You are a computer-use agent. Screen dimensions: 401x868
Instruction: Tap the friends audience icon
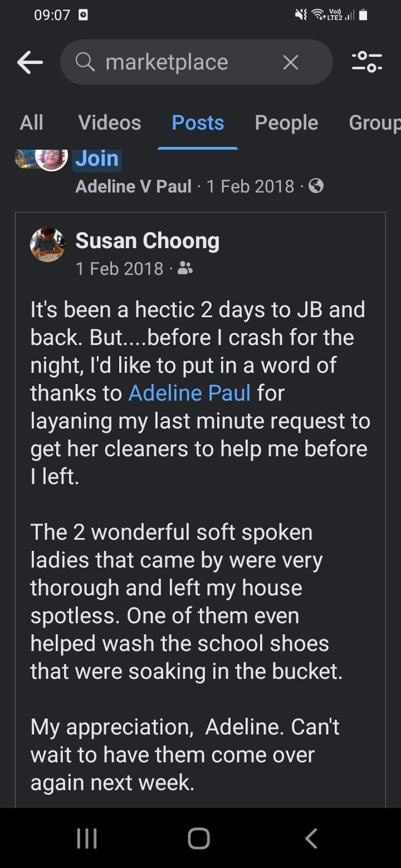click(x=185, y=269)
